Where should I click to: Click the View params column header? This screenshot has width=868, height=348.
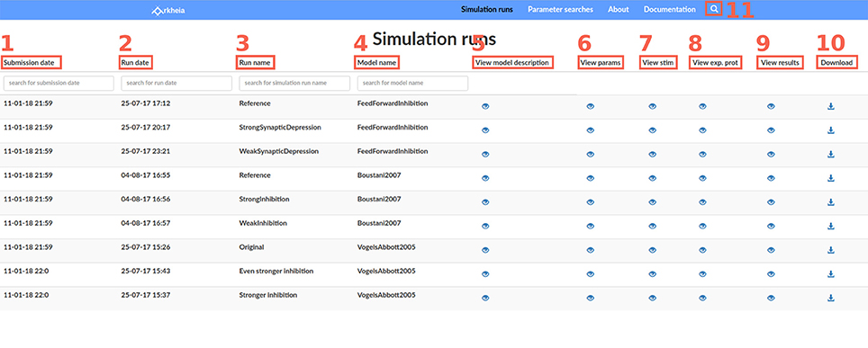(601, 63)
